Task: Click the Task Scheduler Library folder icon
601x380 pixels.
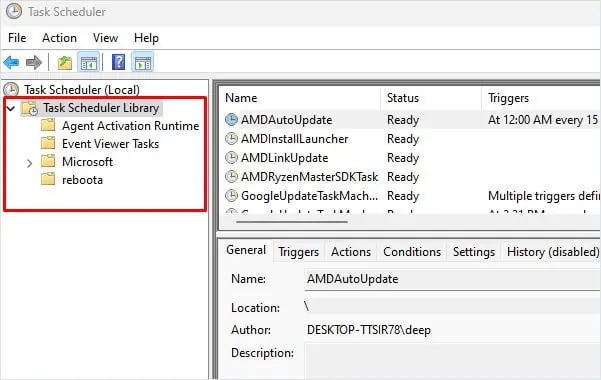Action: (30, 108)
